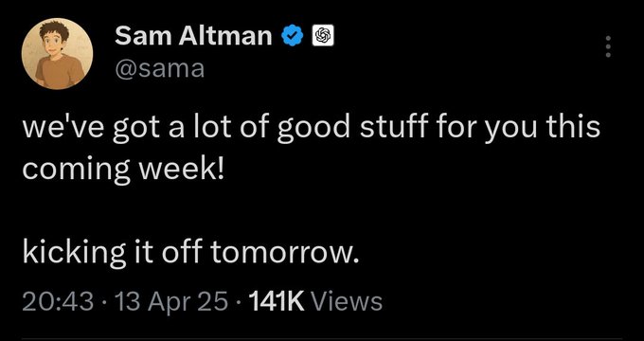Open Sam Altman's profile avatar picture

(57, 53)
